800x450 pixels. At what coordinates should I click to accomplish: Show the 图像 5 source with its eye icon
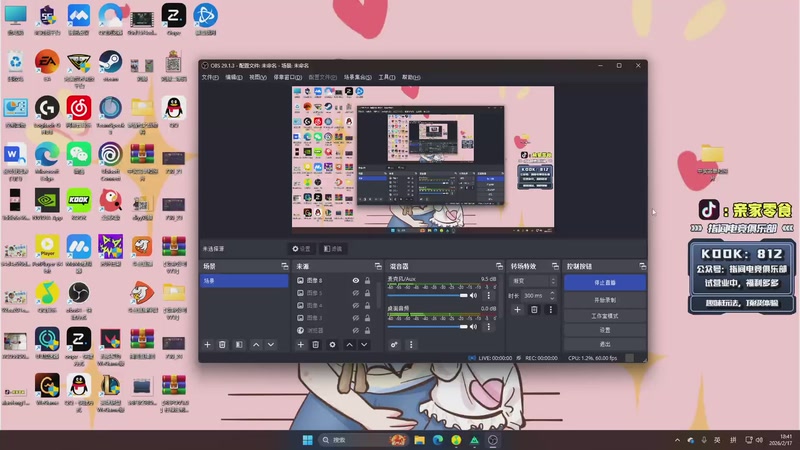(356, 293)
